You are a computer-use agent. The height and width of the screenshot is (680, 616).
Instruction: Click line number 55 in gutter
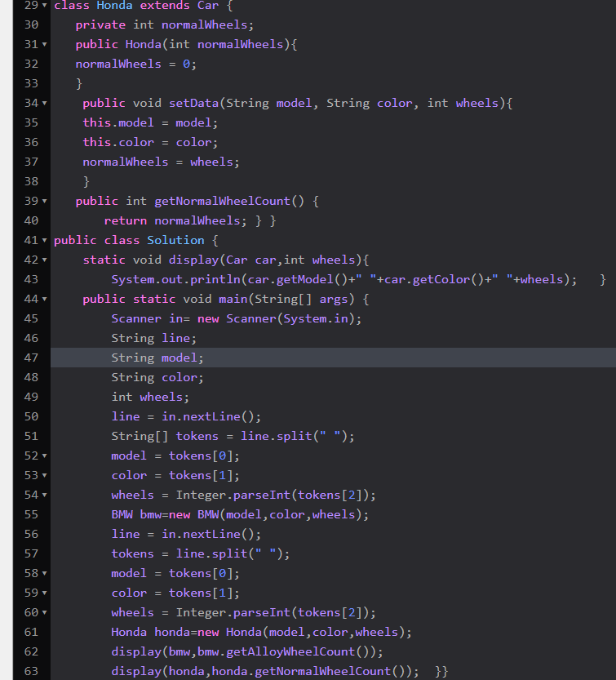pos(31,515)
